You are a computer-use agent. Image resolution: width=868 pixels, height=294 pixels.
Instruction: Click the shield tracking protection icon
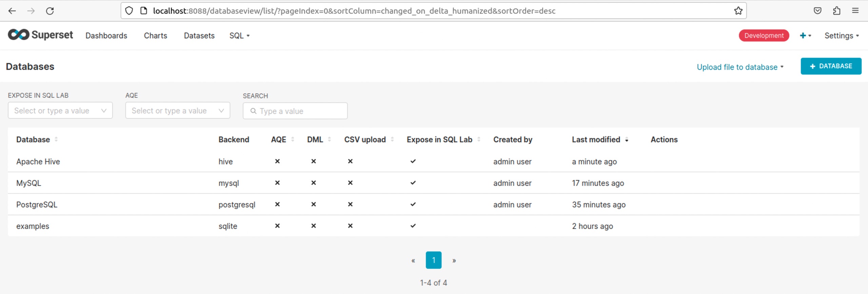(x=129, y=11)
